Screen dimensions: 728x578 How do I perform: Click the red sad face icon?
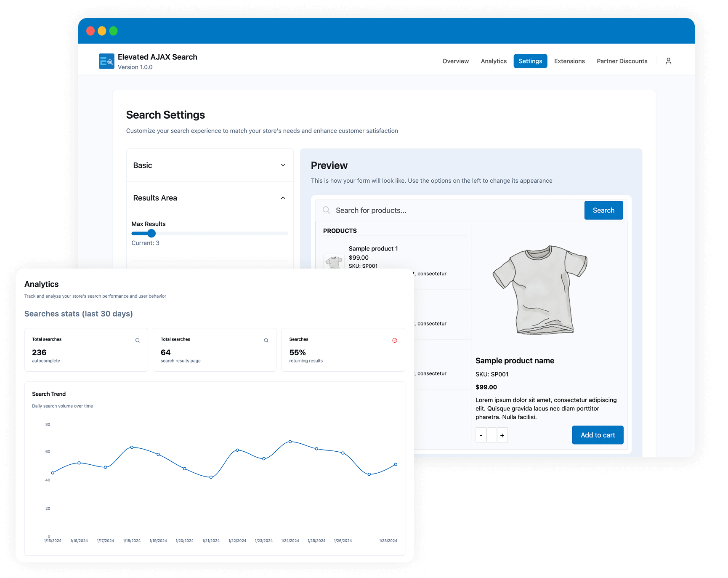pos(395,341)
